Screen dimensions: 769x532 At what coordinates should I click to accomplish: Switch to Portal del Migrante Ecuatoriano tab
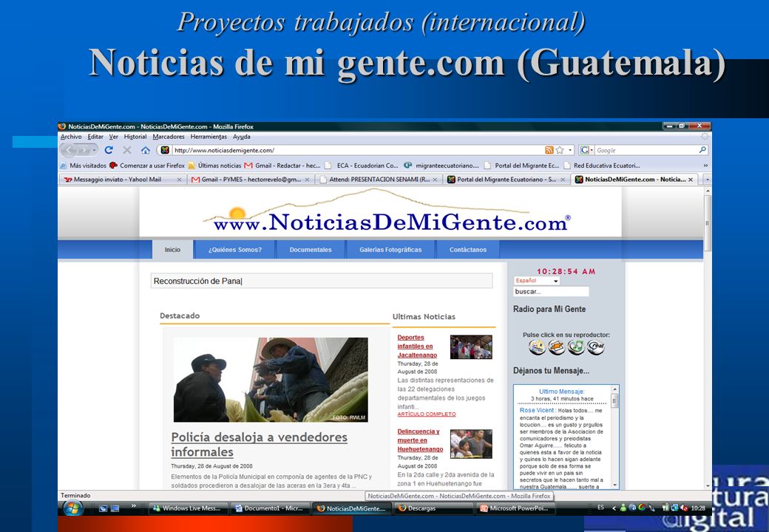[x=506, y=180]
